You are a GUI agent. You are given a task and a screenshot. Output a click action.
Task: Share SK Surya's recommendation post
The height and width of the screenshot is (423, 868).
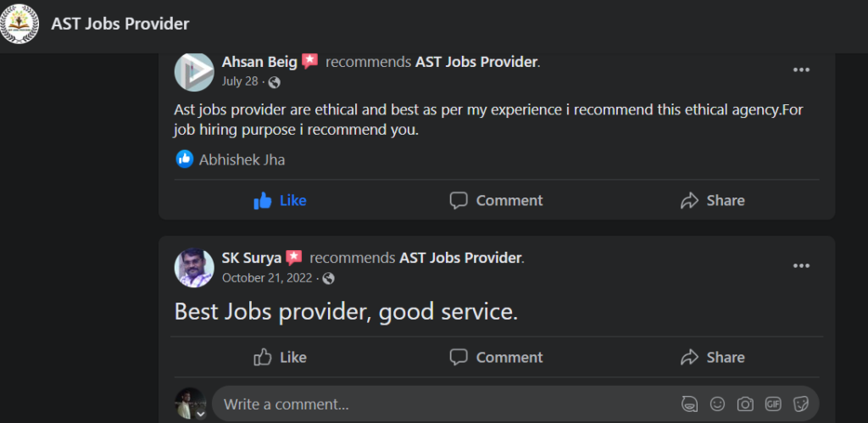(x=712, y=358)
